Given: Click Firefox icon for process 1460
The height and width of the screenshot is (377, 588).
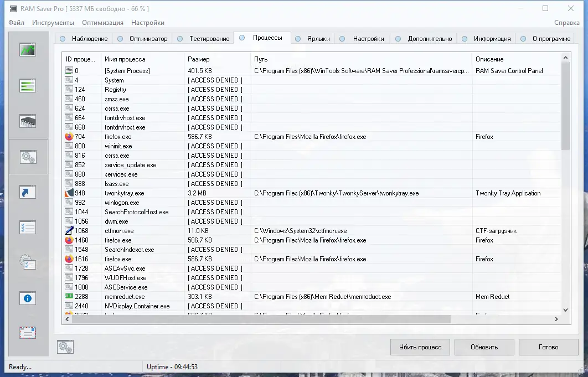Looking at the screenshot, I should (69, 240).
